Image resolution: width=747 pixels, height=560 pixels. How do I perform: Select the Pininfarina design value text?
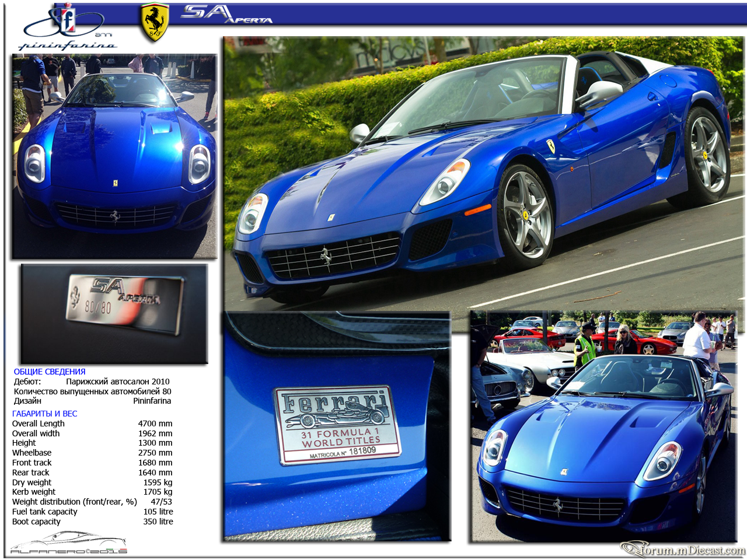[152, 401]
